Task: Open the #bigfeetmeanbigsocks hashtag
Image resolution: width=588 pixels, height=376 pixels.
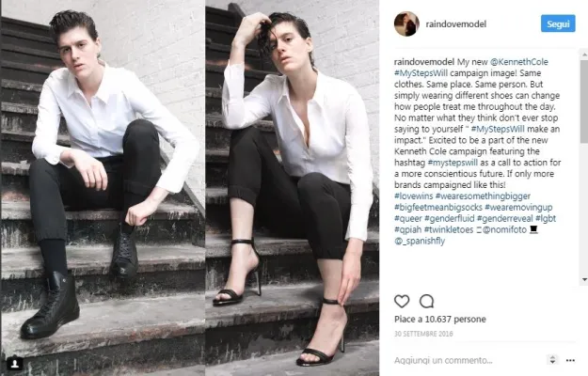Action: click(x=438, y=207)
